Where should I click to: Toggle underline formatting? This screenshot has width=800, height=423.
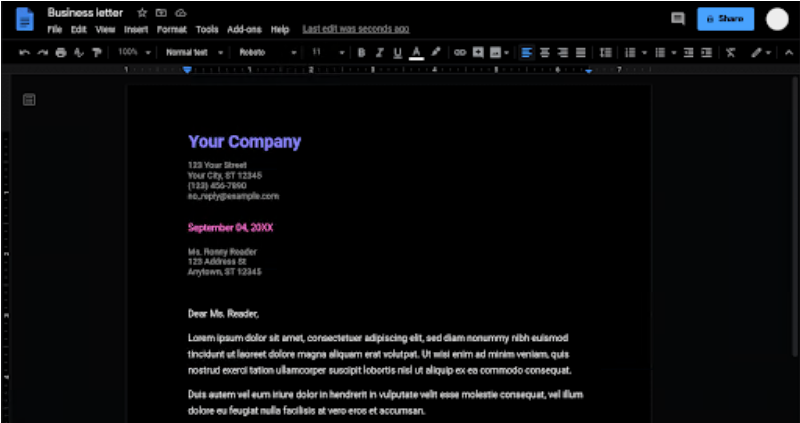tap(397, 52)
